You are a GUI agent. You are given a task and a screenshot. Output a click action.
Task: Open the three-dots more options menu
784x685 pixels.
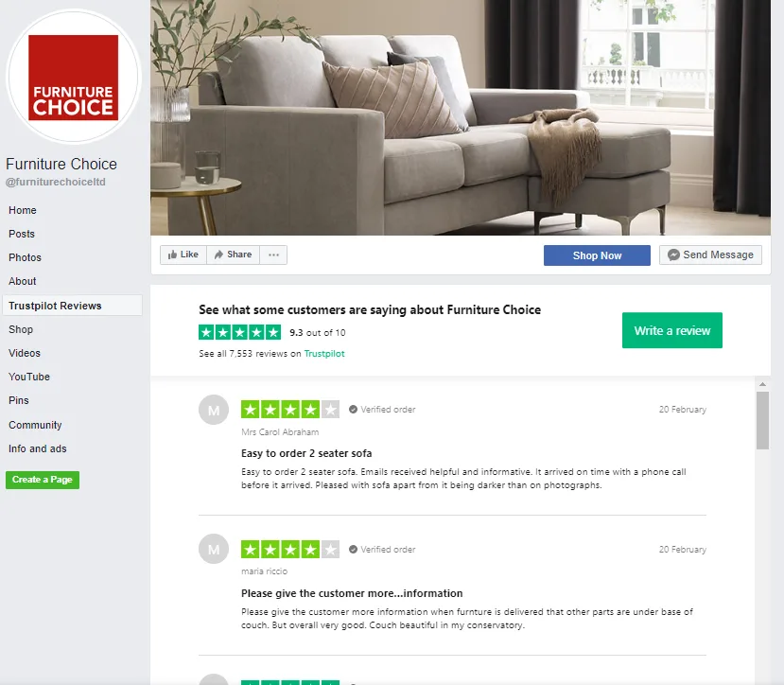tap(273, 255)
